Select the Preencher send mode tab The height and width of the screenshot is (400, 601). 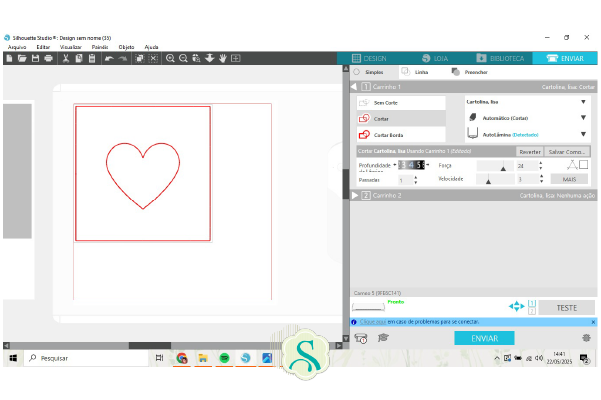pos(470,72)
